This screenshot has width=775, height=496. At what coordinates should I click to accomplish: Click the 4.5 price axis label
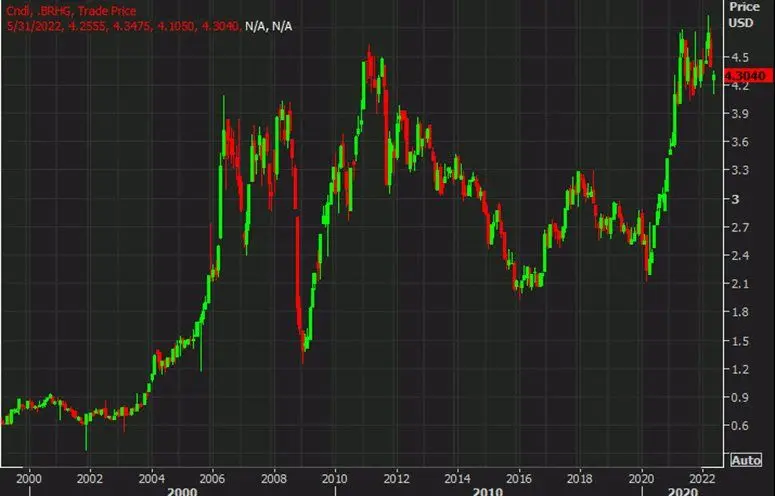(x=741, y=57)
